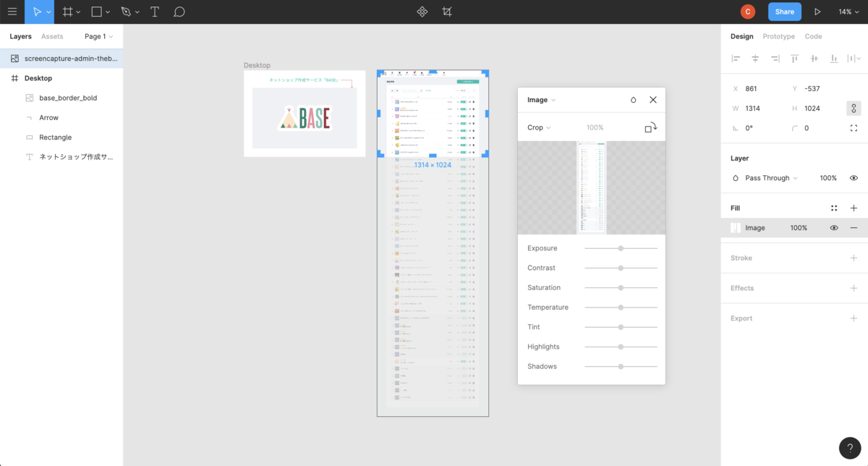Rotate image 90 degrees in Image popup

coord(651,127)
